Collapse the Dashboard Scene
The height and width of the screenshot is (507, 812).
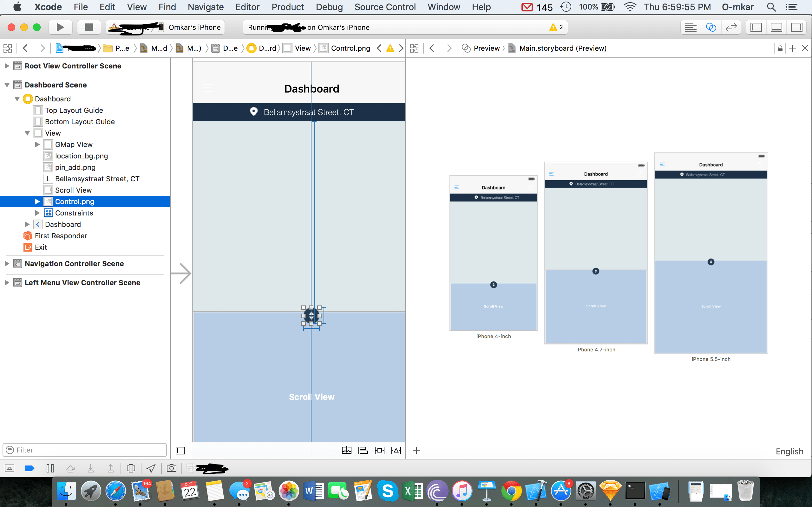[x=7, y=85]
